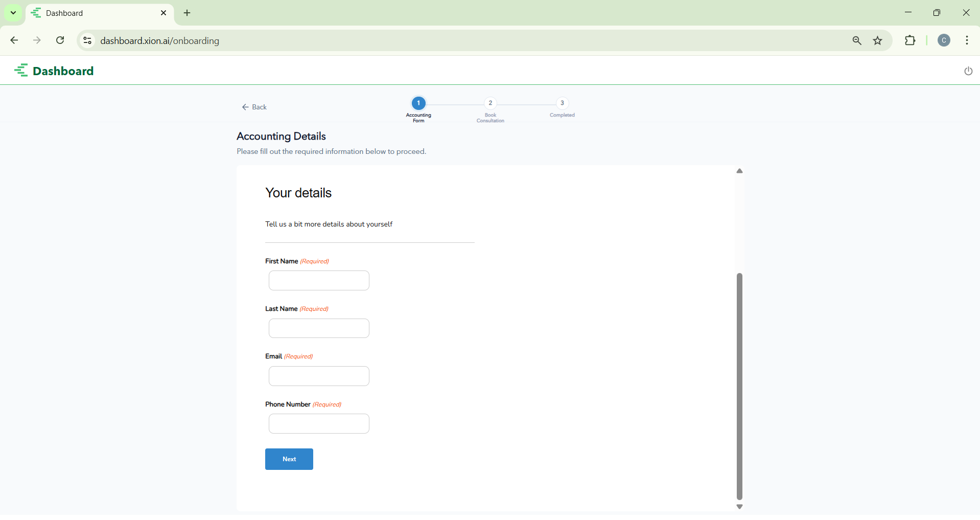Click the zoom magnifier icon in address bar
The image size is (980, 520).
tap(857, 41)
